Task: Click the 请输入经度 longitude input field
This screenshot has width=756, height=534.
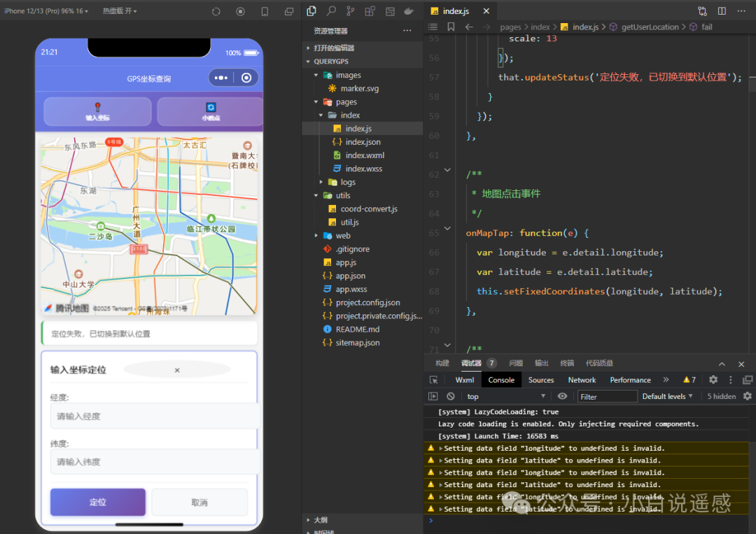Action: coord(154,416)
